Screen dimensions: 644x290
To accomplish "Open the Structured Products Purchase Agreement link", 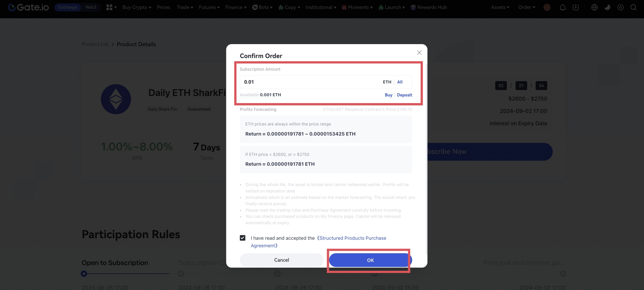I will 353,238.
